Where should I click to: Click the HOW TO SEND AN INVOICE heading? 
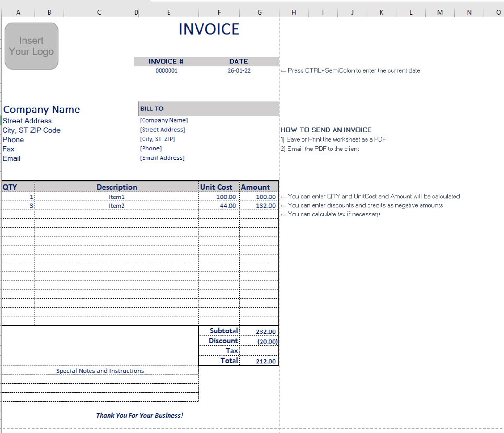pyautogui.click(x=326, y=130)
